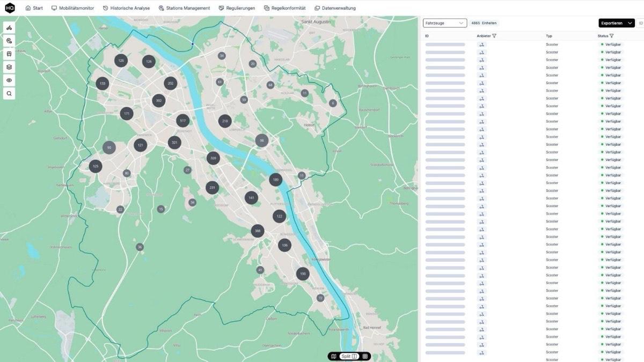
Task: Click map cluster marker 41
Action: click(x=260, y=270)
